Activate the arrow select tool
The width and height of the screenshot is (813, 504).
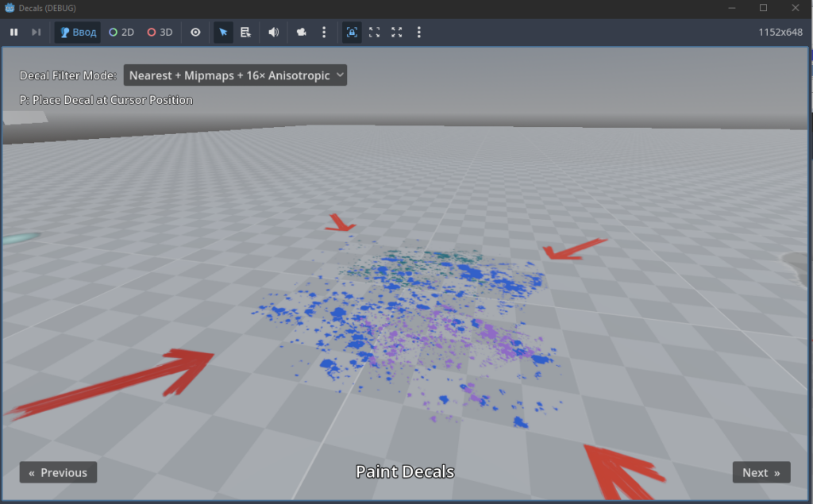pyautogui.click(x=223, y=33)
